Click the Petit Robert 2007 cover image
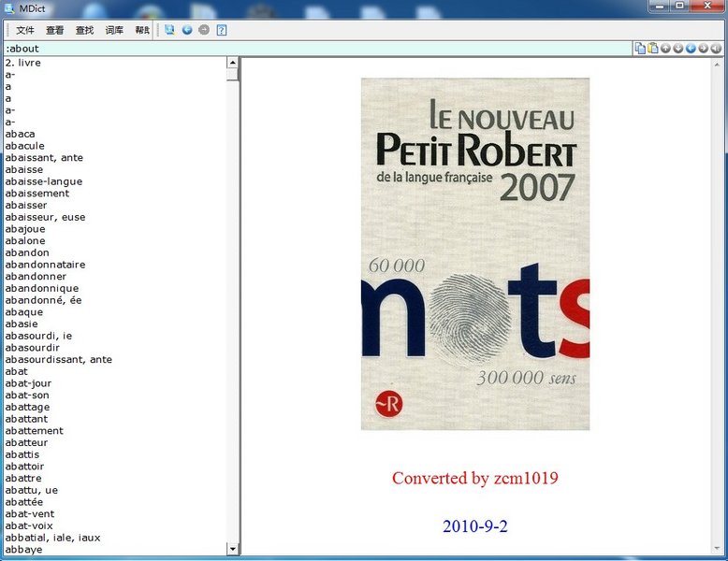Image resolution: width=728 pixels, height=561 pixels. 475,253
